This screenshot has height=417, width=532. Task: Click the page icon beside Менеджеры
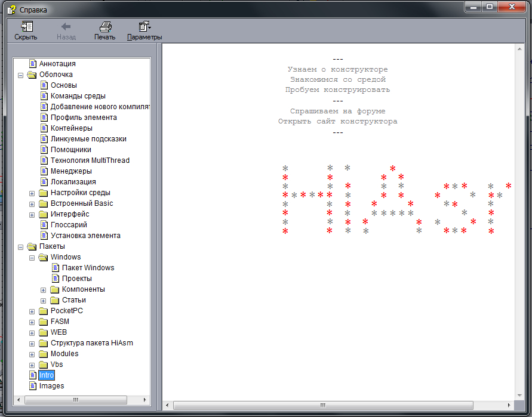44,171
